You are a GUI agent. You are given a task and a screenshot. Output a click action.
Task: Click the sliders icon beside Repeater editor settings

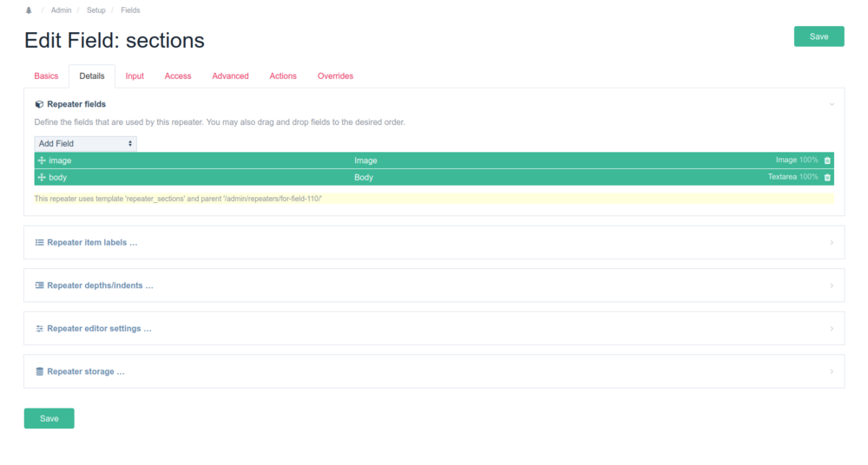[x=39, y=329]
